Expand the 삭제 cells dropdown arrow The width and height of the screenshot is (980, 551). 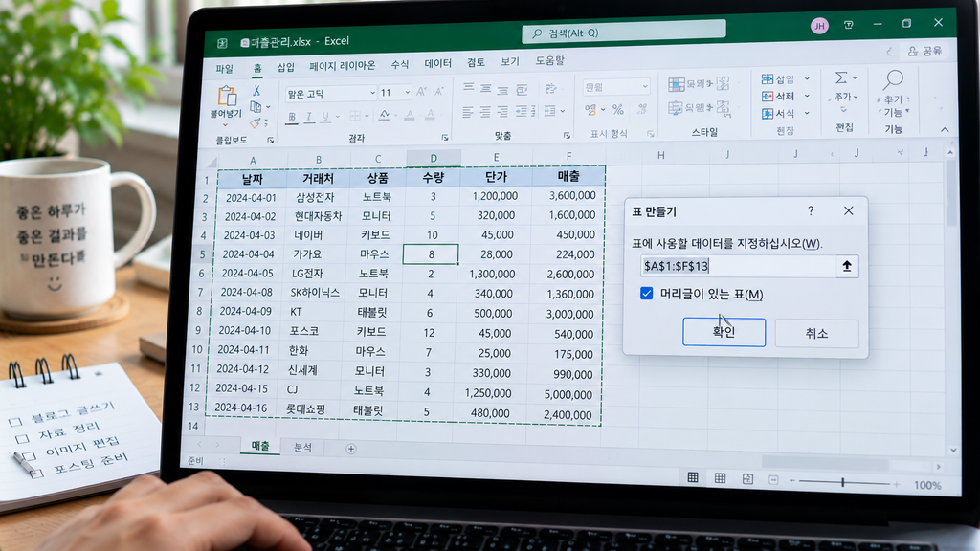pyautogui.click(x=807, y=97)
